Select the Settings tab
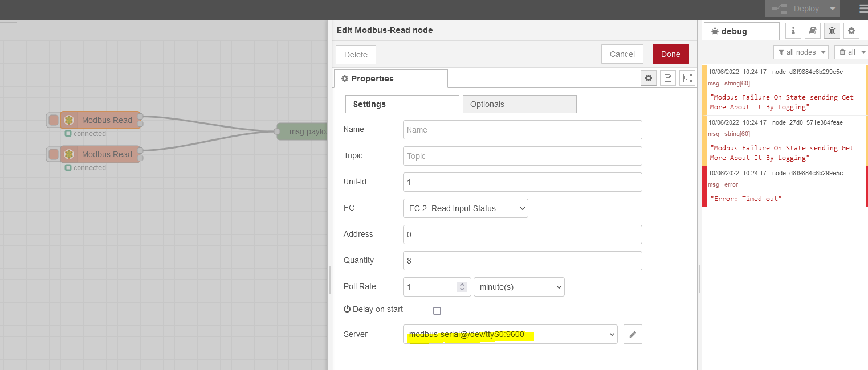Viewport: 868px width, 370px height. pos(402,104)
